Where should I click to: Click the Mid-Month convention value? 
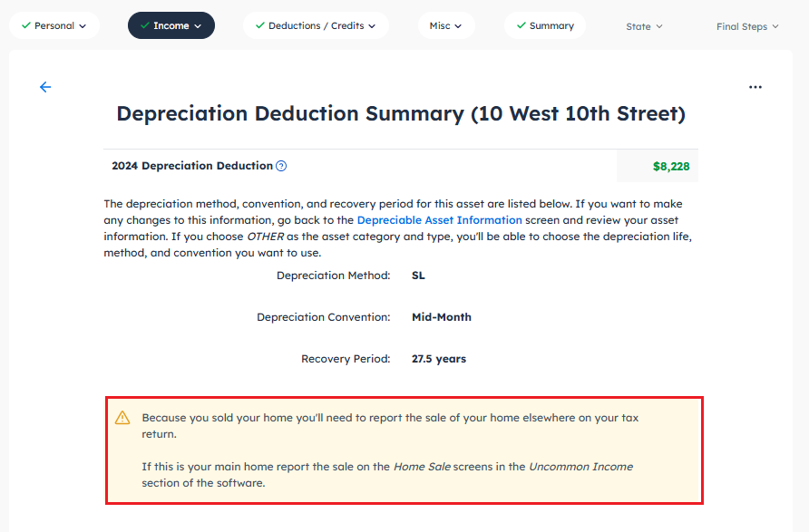(x=442, y=317)
